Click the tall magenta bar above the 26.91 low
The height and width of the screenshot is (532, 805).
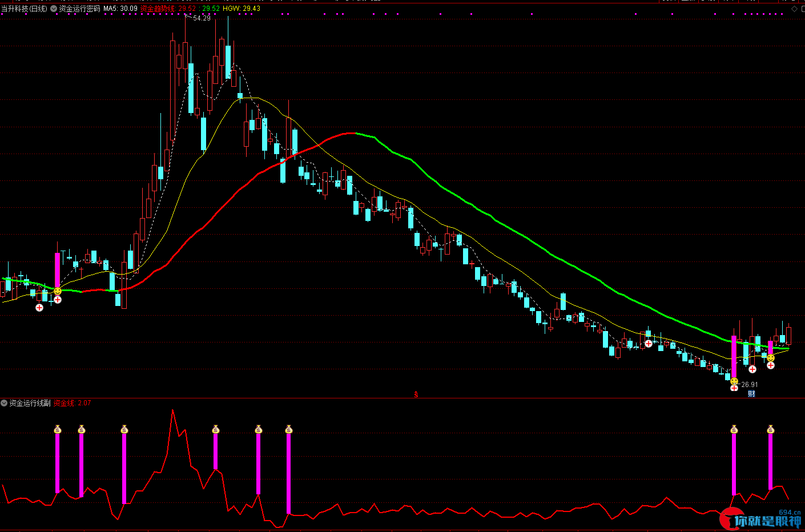point(734,357)
